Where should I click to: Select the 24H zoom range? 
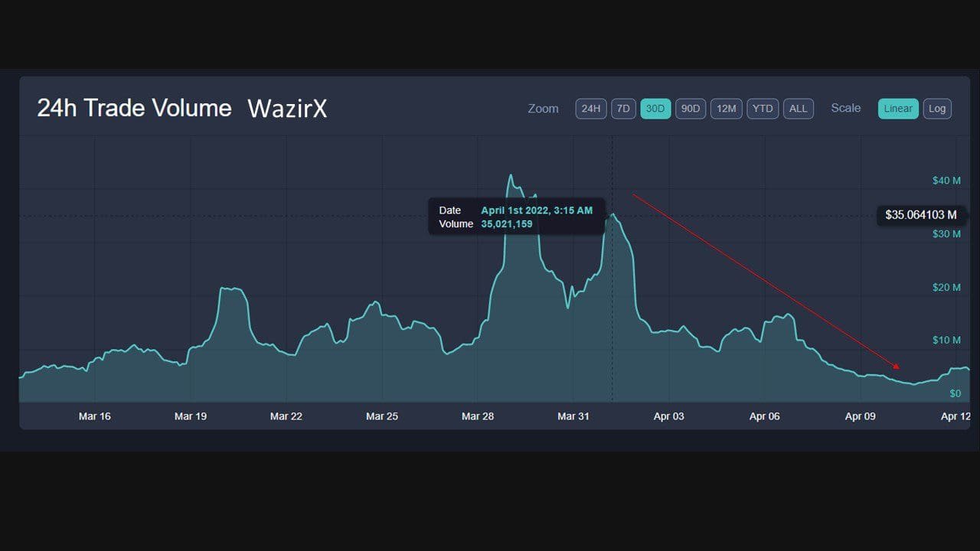(x=590, y=109)
